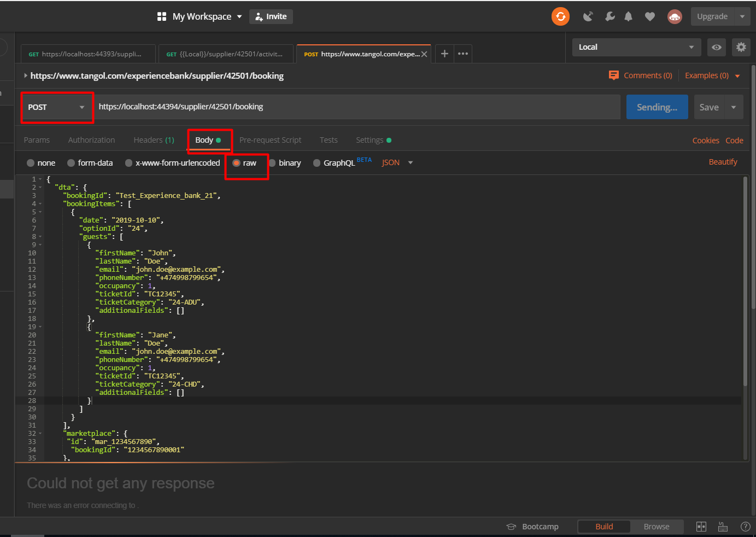Click the Sending... button

point(657,107)
